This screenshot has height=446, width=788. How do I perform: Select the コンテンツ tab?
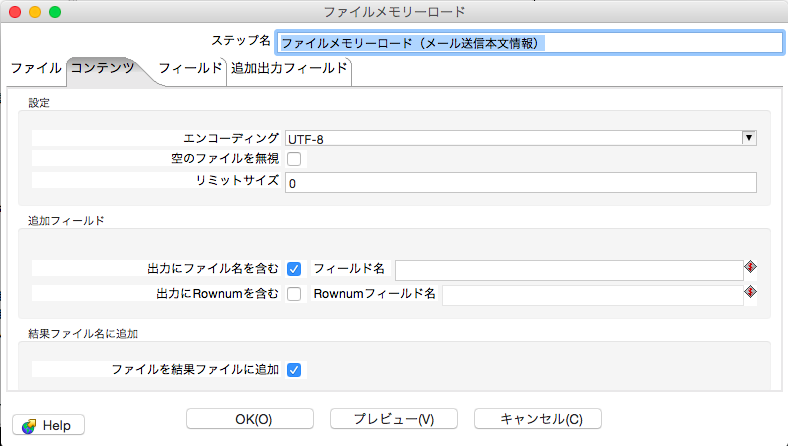coord(102,69)
